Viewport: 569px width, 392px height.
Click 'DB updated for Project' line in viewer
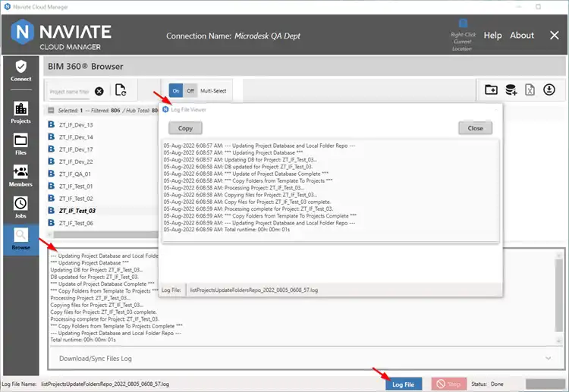pyautogui.click(x=237, y=167)
